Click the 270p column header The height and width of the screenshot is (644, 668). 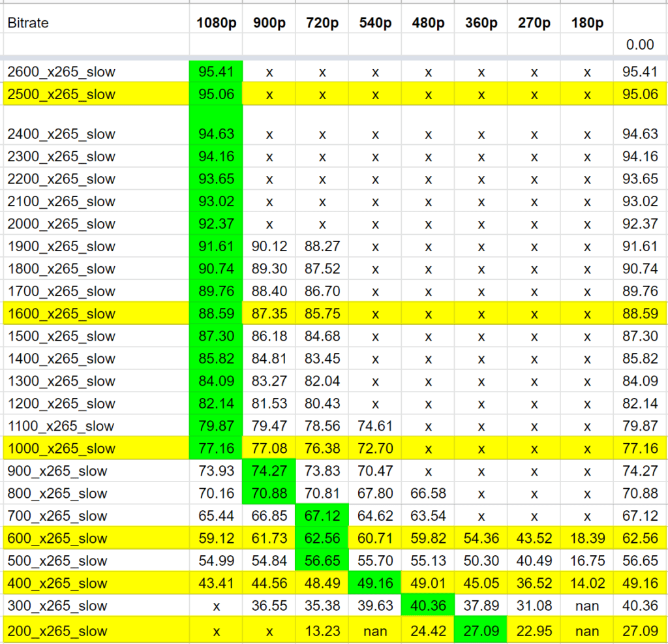pos(533,23)
